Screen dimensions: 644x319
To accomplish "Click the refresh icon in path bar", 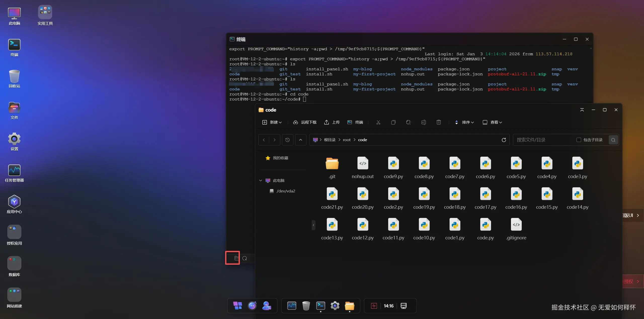I will tap(504, 140).
